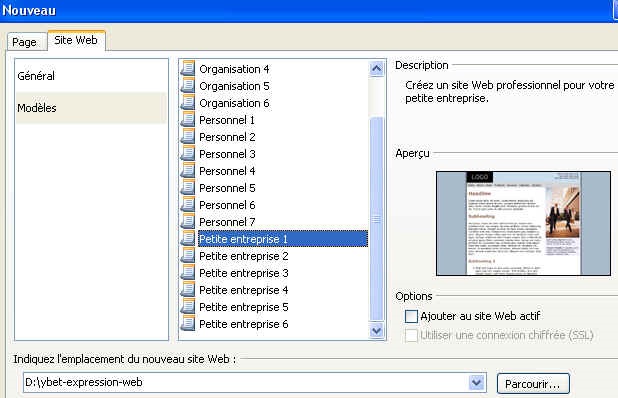
Task: Select Personnel 2 template name
Action: pyautogui.click(x=227, y=137)
